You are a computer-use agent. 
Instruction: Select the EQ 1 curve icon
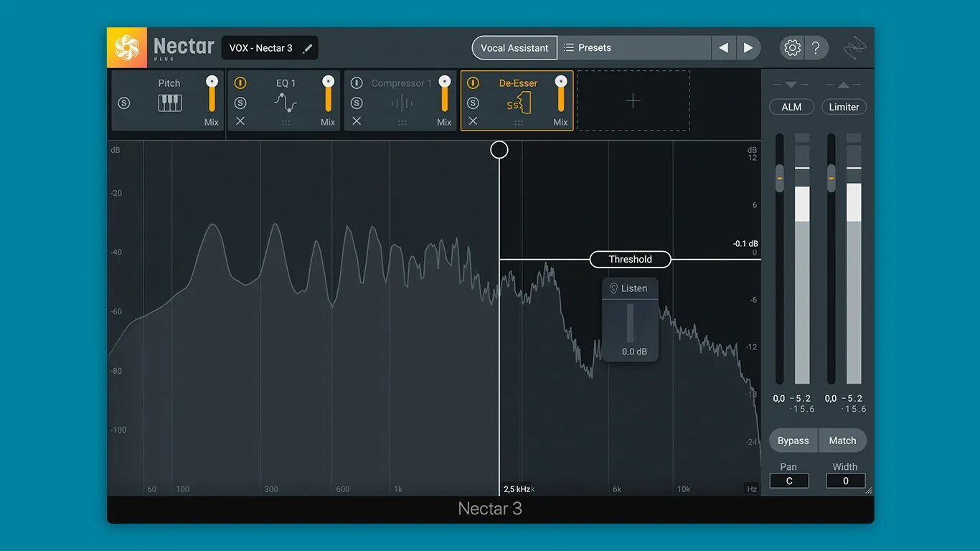pyautogui.click(x=286, y=103)
